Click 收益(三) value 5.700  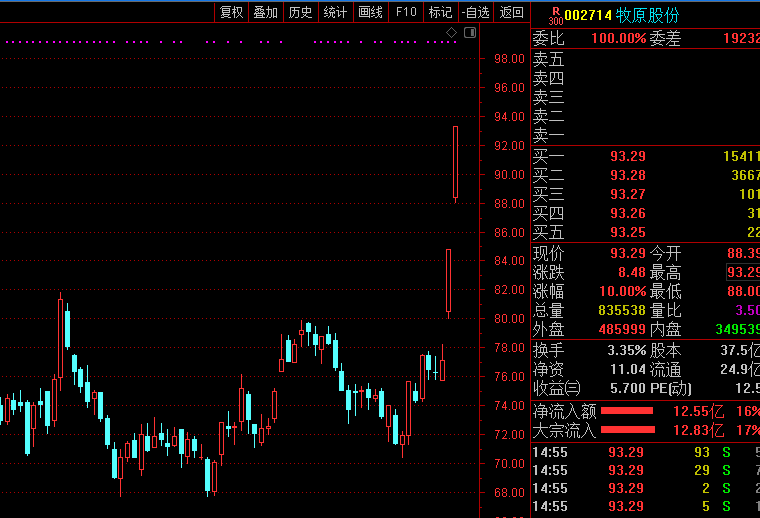628,388
